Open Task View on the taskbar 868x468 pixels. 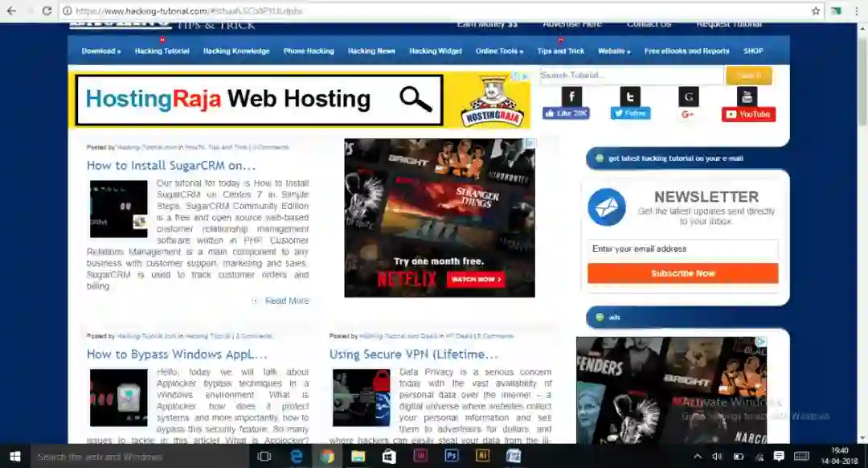pos(264,457)
